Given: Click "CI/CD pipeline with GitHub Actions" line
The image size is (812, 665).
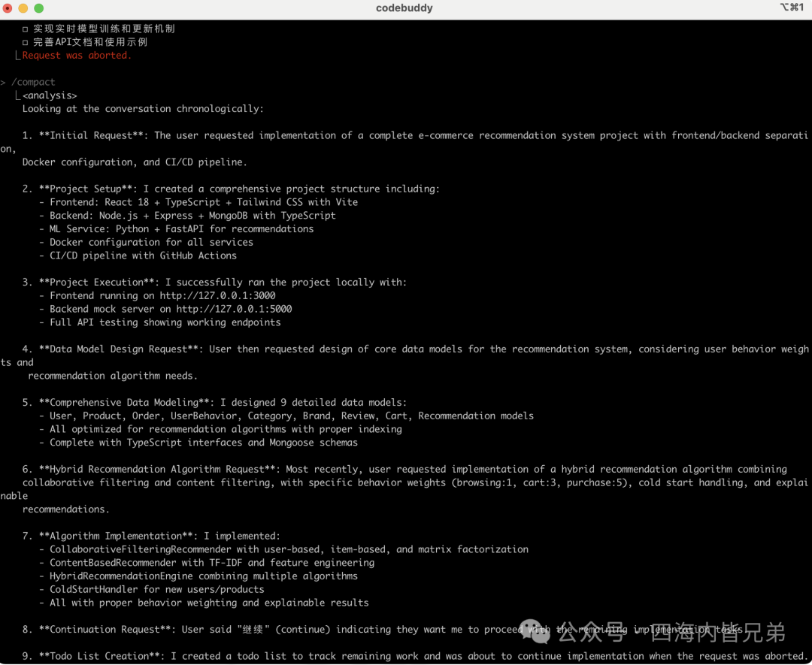Looking at the screenshot, I should click(138, 255).
